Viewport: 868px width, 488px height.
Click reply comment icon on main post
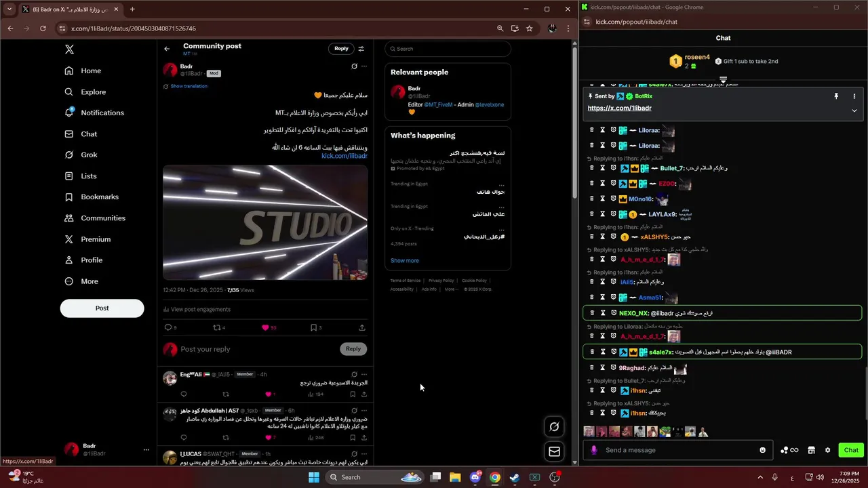click(168, 327)
